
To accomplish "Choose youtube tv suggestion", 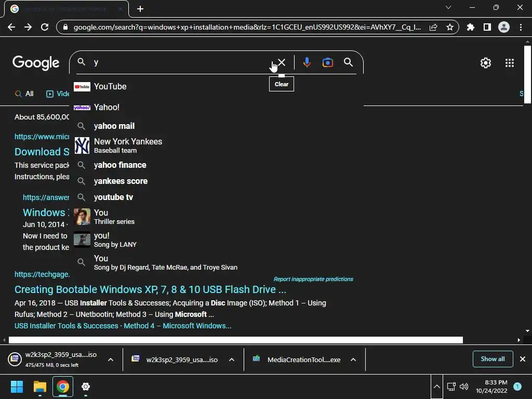I will point(216,197).
